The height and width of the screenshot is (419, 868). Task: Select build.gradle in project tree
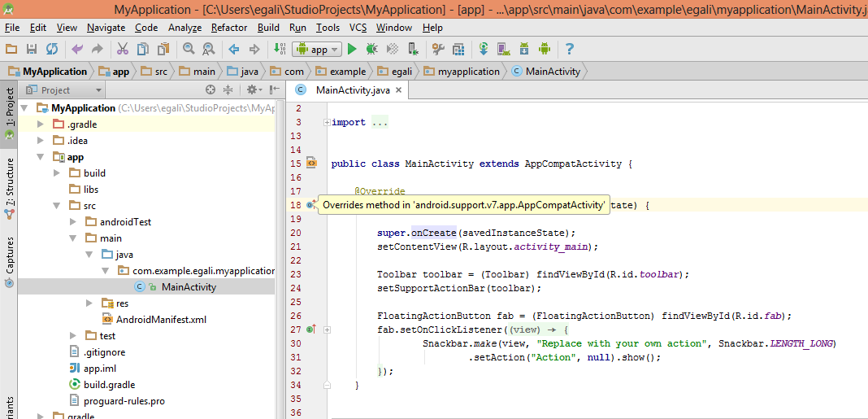[x=102, y=384]
